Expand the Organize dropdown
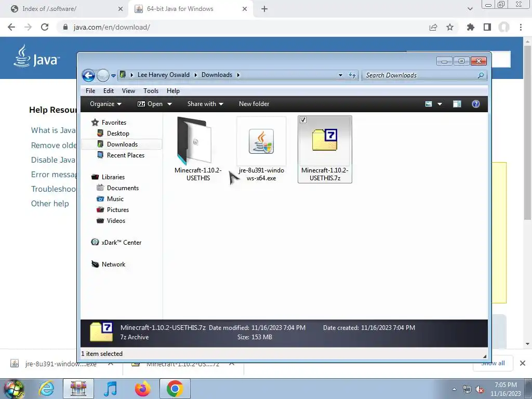The height and width of the screenshot is (399, 532). pos(105,104)
